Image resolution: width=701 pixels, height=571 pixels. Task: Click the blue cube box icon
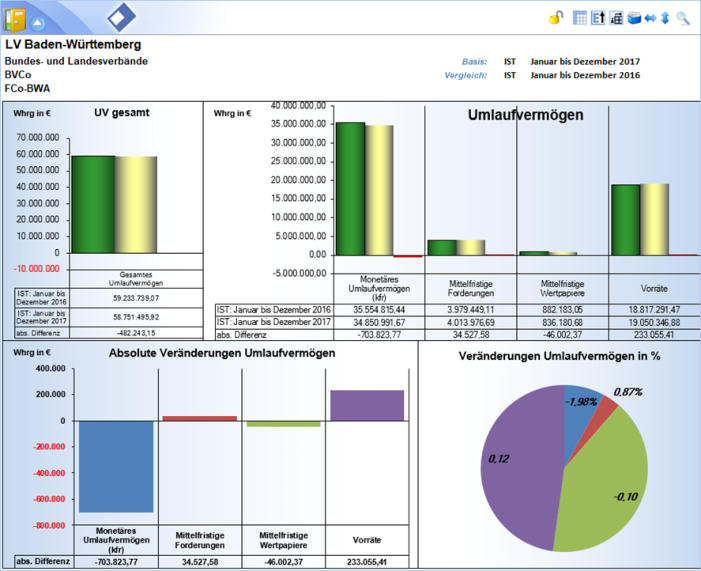(x=633, y=18)
